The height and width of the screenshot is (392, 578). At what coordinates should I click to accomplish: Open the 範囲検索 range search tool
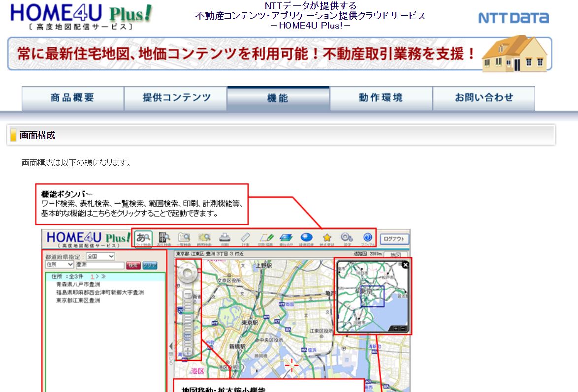coord(204,239)
